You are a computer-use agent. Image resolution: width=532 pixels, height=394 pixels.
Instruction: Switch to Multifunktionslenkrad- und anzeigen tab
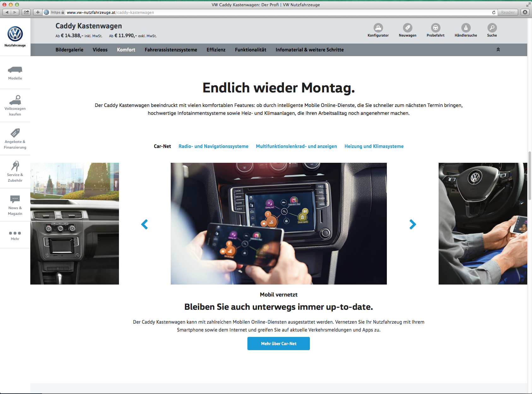[296, 146]
